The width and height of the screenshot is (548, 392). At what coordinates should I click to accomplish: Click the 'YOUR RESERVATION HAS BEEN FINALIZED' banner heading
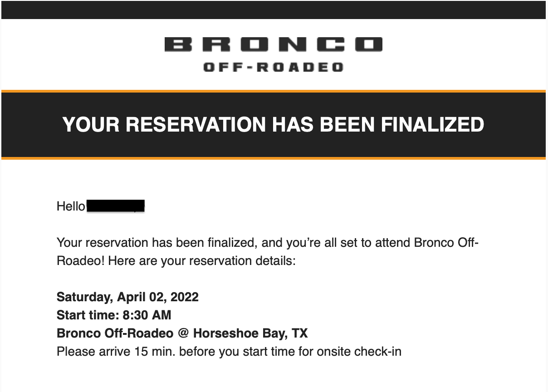point(274,124)
